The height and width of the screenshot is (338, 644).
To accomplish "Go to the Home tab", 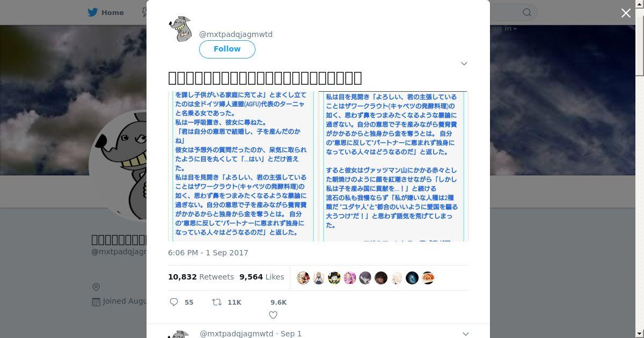I will tap(106, 12).
